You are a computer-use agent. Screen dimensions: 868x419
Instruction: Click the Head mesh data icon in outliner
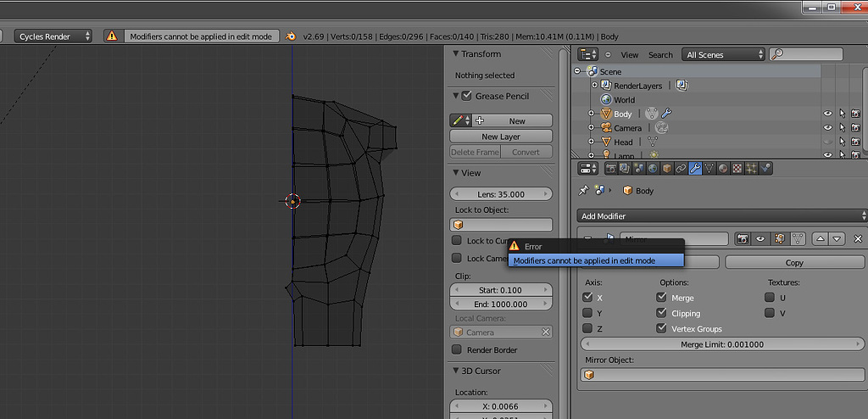click(x=652, y=142)
